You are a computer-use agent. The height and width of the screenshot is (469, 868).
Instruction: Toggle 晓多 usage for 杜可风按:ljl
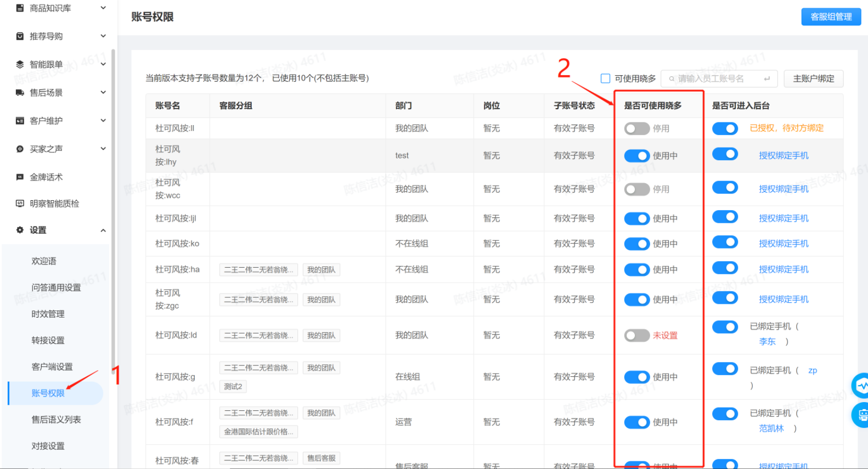pyautogui.click(x=637, y=218)
